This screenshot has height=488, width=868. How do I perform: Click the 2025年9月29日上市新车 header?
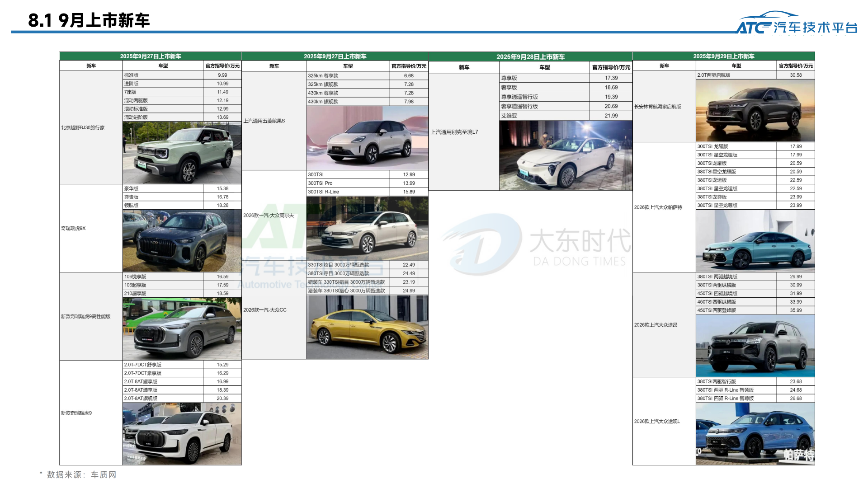click(723, 56)
